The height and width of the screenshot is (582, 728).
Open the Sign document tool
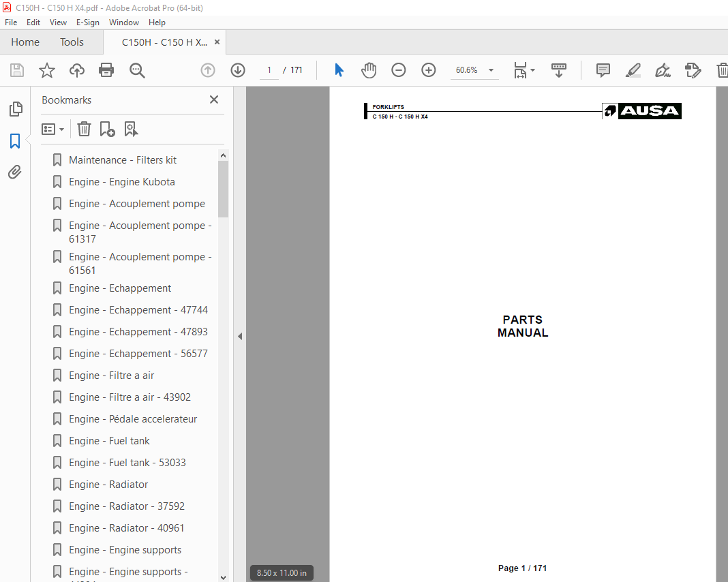[x=663, y=70]
